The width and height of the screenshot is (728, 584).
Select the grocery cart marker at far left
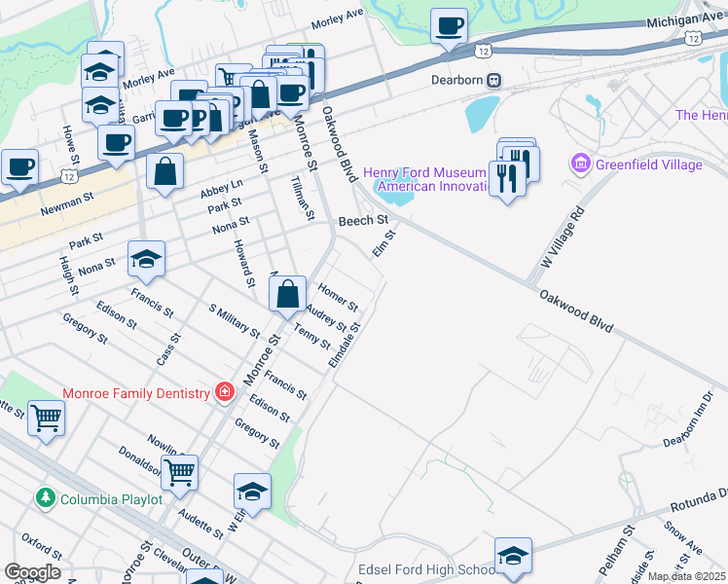(46, 421)
